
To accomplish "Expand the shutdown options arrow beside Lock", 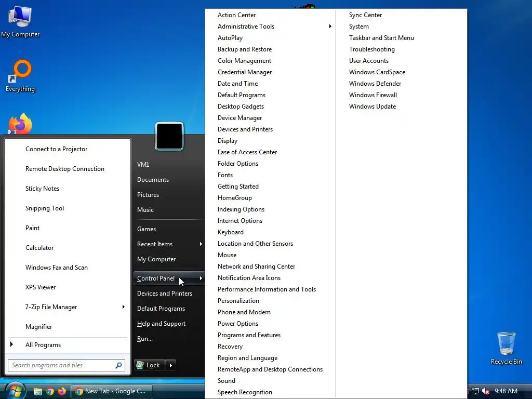I will click(x=170, y=365).
